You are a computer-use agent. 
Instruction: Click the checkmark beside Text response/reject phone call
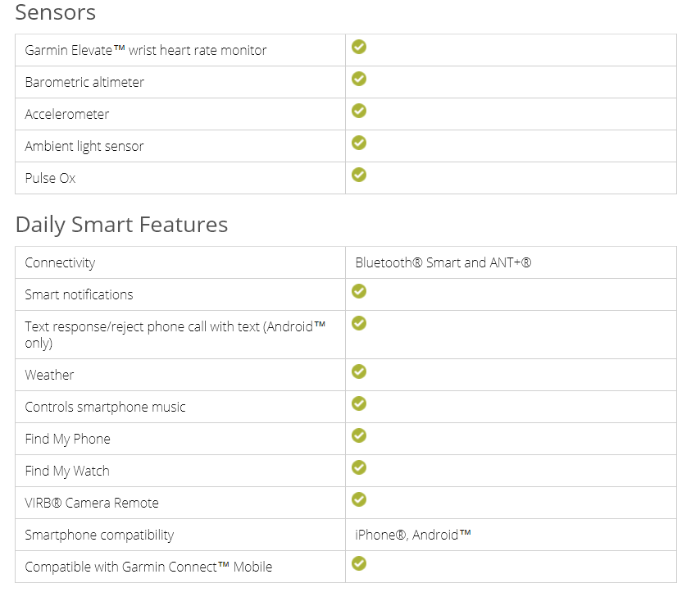pyautogui.click(x=359, y=323)
